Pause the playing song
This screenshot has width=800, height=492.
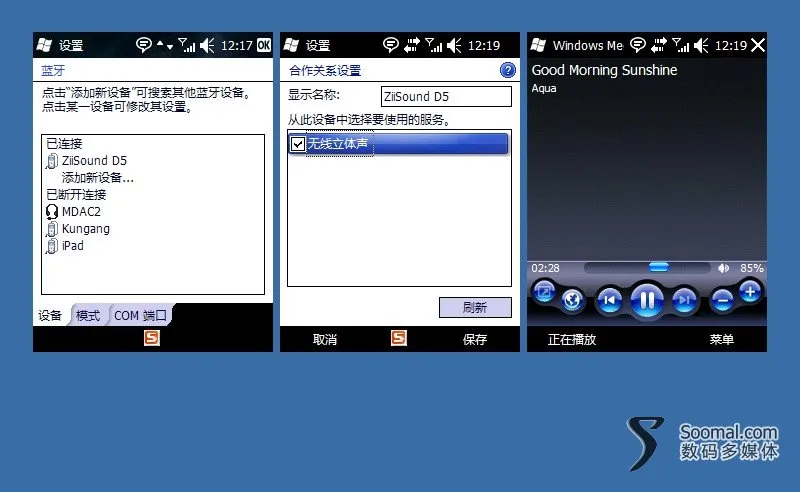647,300
